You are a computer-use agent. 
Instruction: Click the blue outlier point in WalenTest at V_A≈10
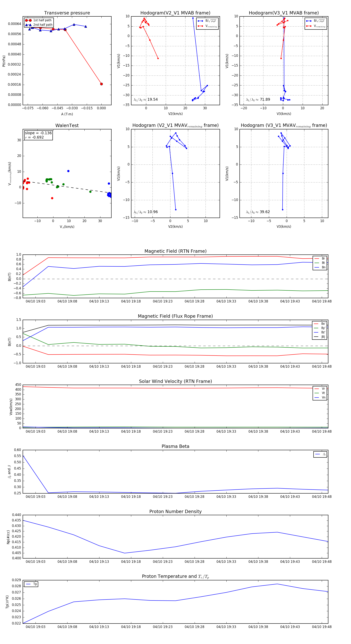click(68, 171)
